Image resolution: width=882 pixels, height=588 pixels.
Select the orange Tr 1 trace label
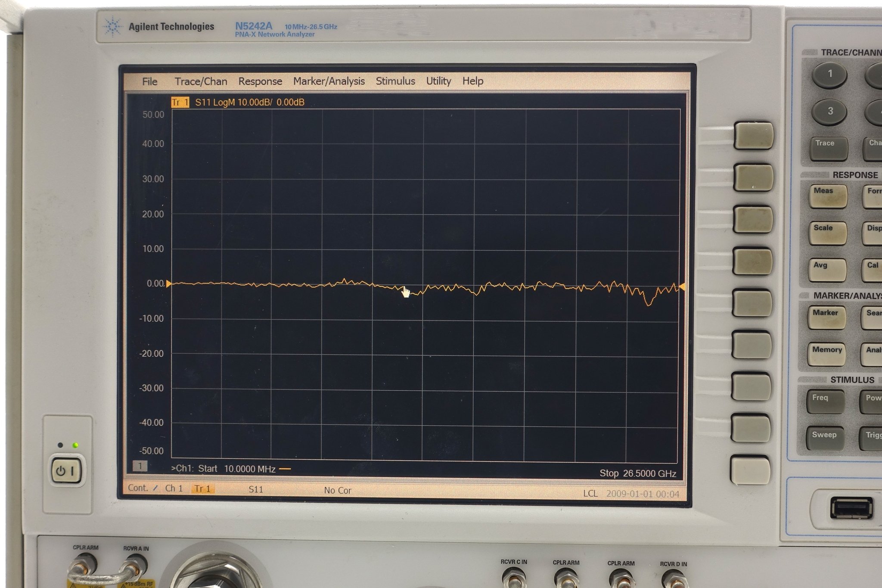pos(180,102)
